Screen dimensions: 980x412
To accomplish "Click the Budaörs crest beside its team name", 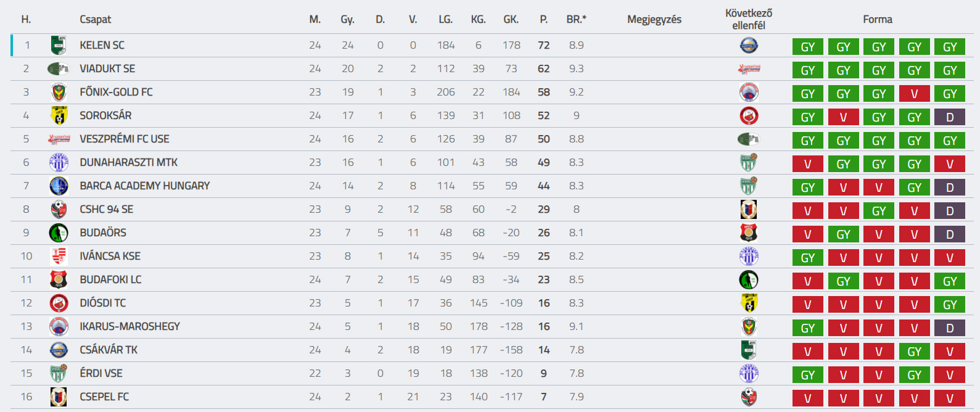I will click(59, 233).
